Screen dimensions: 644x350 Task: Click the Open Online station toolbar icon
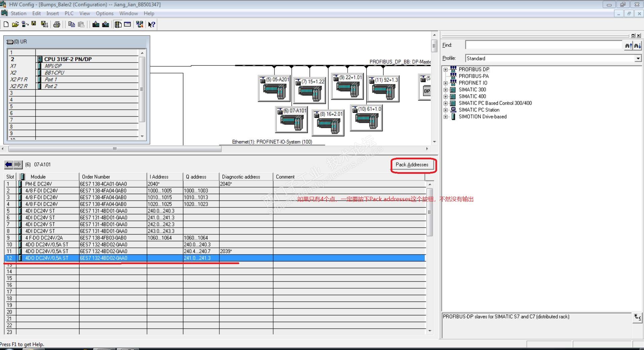(x=25, y=24)
